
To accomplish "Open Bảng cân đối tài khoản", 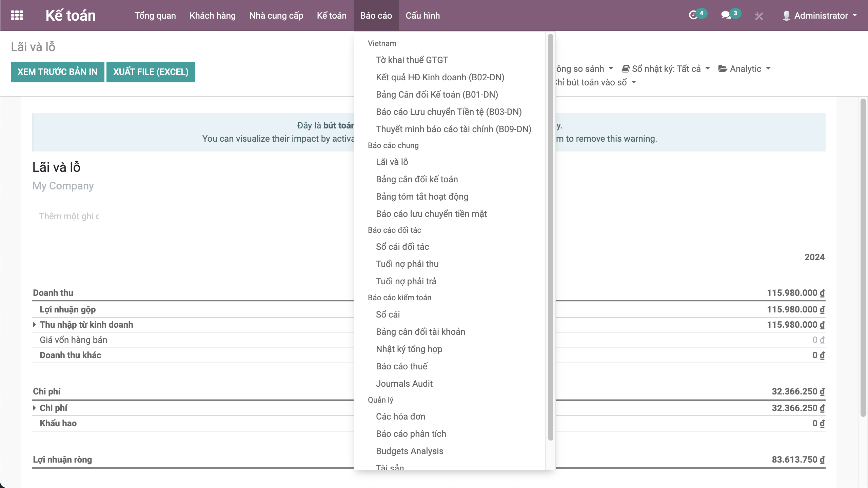I will (420, 332).
